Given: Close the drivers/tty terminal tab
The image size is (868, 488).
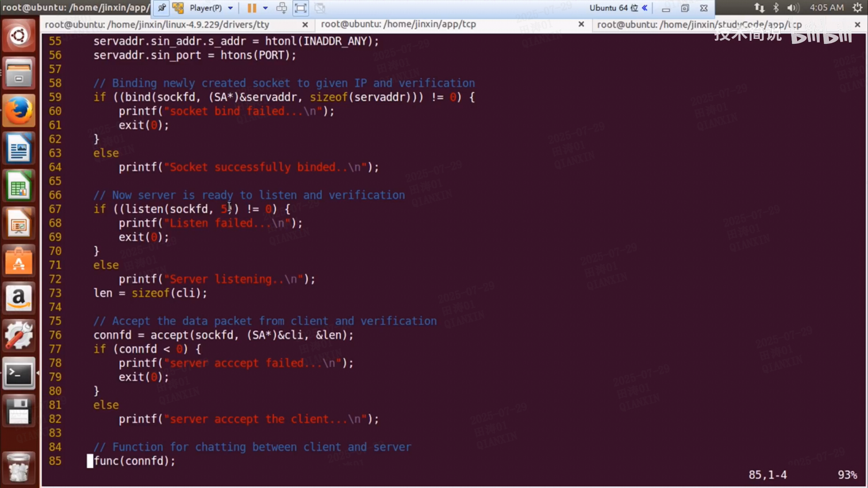Looking at the screenshot, I should [x=305, y=24].
